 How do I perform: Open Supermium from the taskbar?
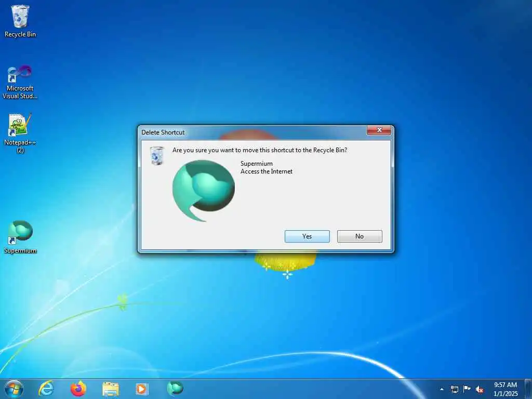point(175,389)
